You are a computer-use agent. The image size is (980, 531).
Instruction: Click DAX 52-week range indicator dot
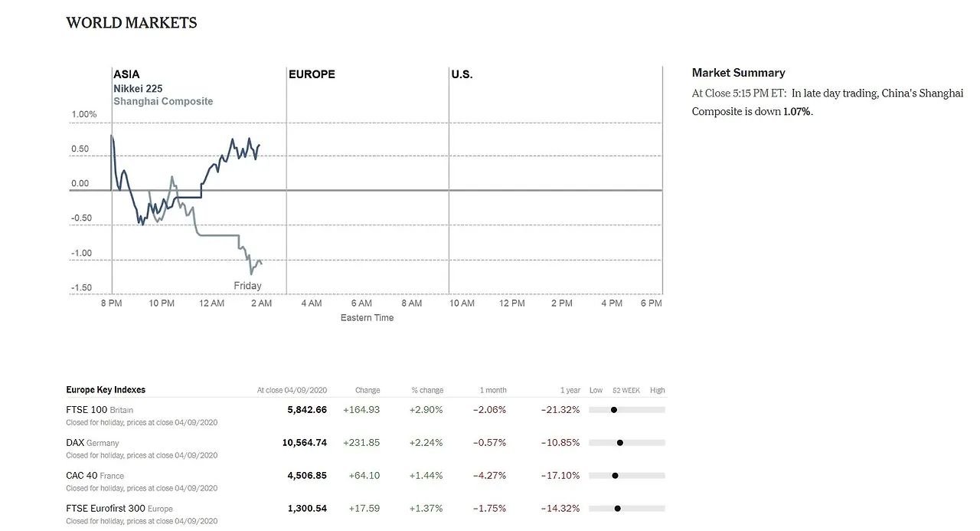pyautogui.click(x=620, y=443)
